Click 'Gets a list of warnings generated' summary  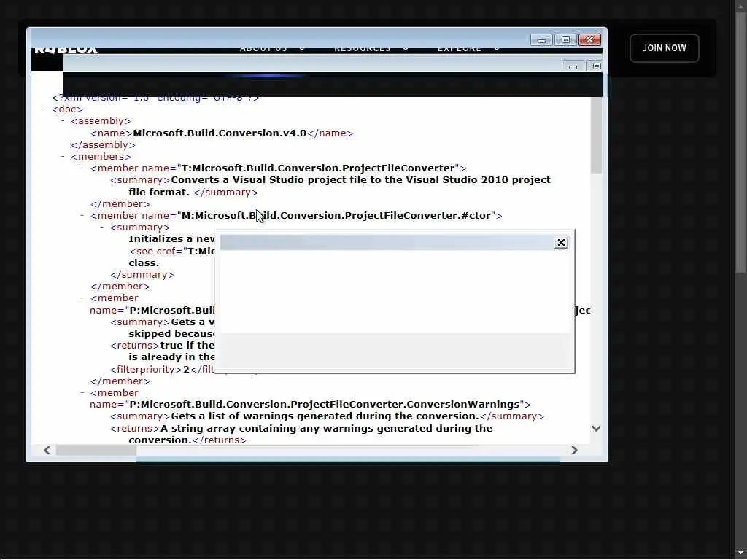325,416
